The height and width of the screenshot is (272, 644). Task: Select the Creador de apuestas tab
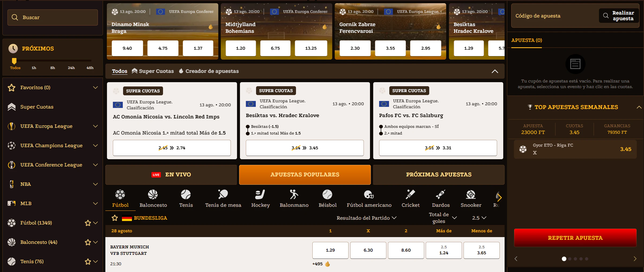209,71
